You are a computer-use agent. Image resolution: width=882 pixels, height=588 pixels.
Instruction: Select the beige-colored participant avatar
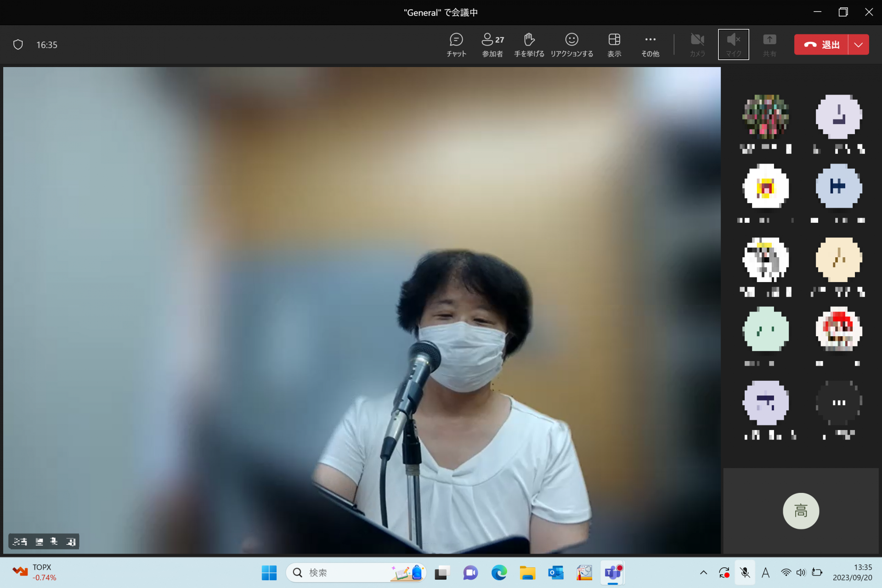click(x=839, y=260)
